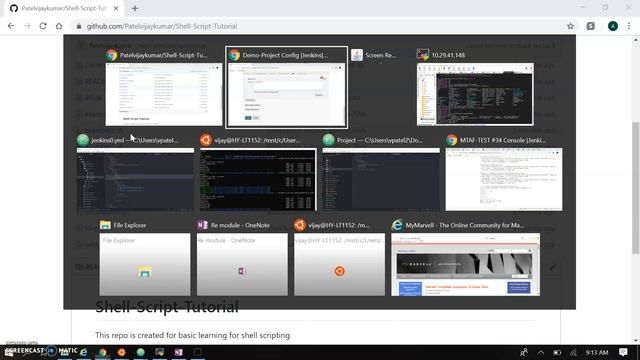Viewport: 640px width, 360px height.
Task: Open Re module - OneNote window thumbnail
Action: tap(242, 264)
